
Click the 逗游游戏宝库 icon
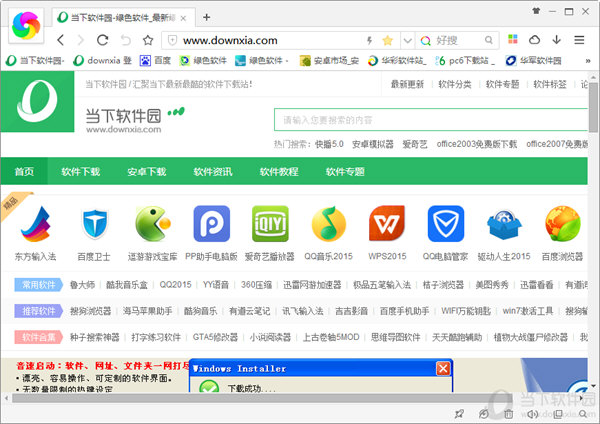[153, 224]
